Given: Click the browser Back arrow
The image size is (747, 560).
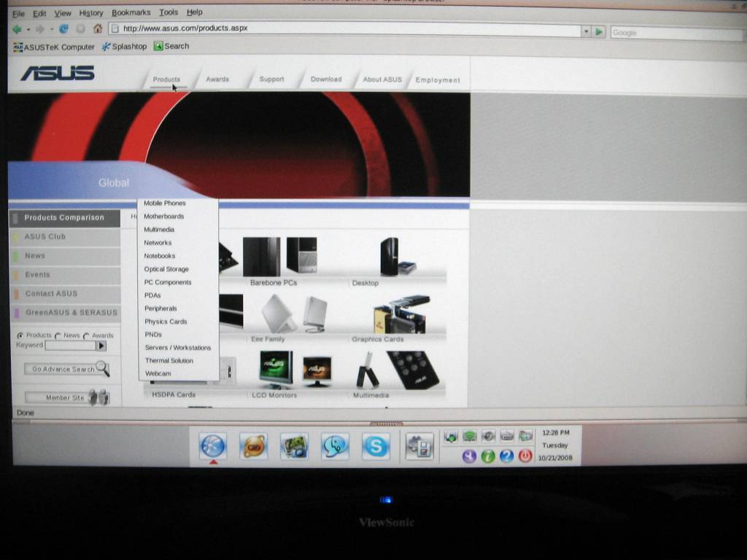Looking at the screenshot, I should tap(18, 29).
